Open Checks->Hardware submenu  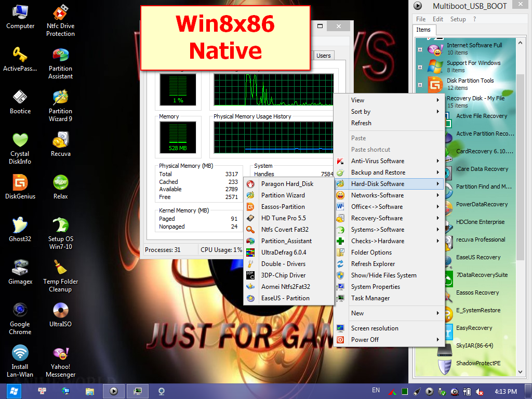(x=389, y=241)
